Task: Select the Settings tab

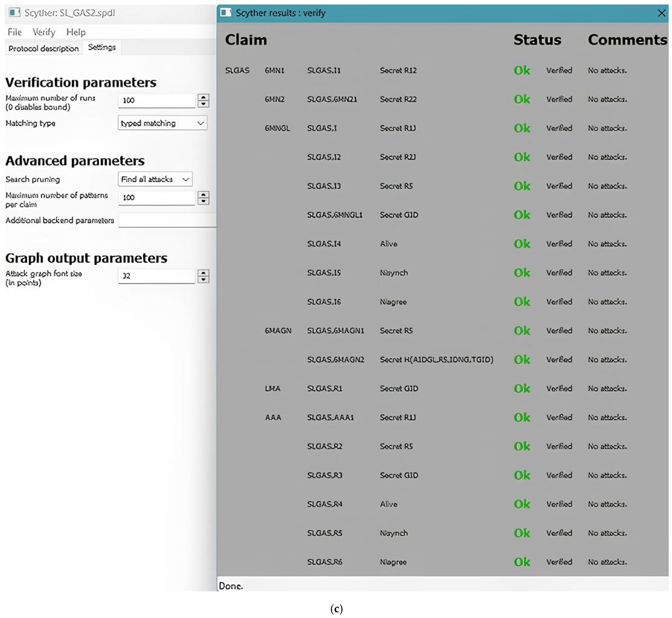Action: click(102, 48)
